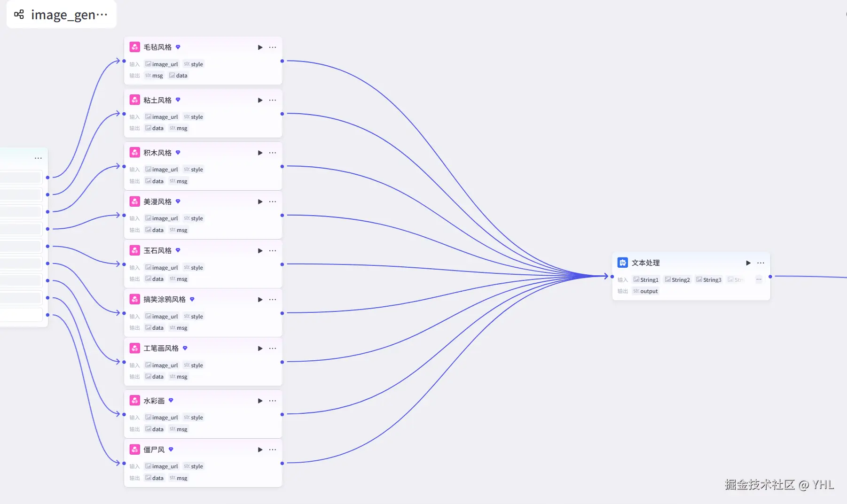Open more options for 工笔画风格 node
Screen dimensions: 847x504
tap(273, 349)
